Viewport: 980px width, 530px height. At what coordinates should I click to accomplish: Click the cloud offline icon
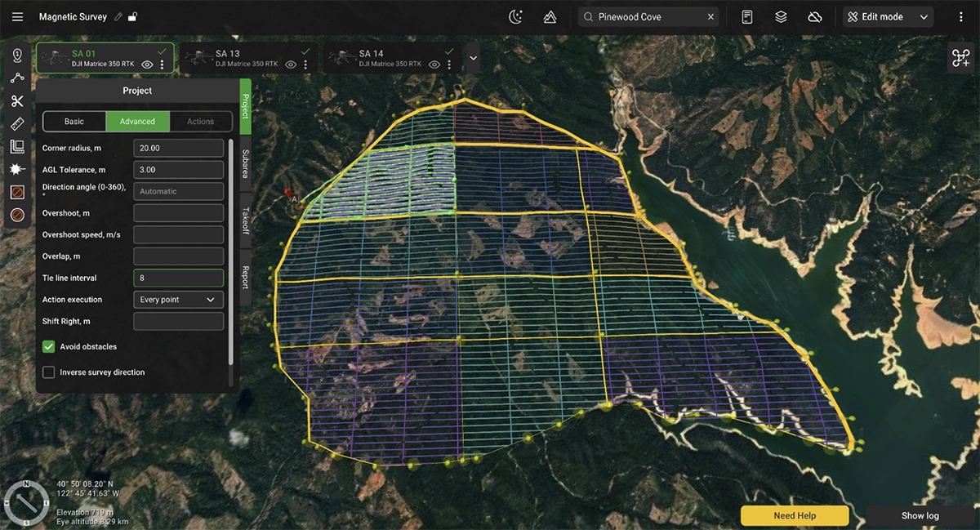pyautogui.click(x=814, y=16)
